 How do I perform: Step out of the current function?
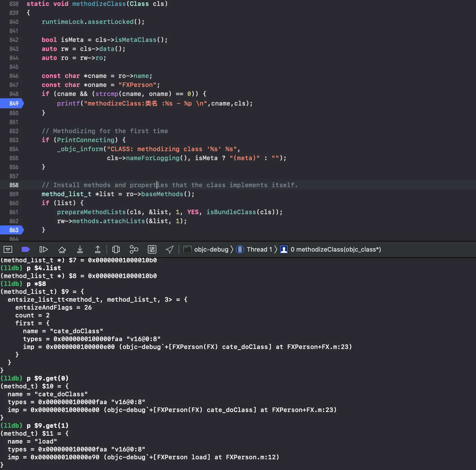(x=97, y=249)
